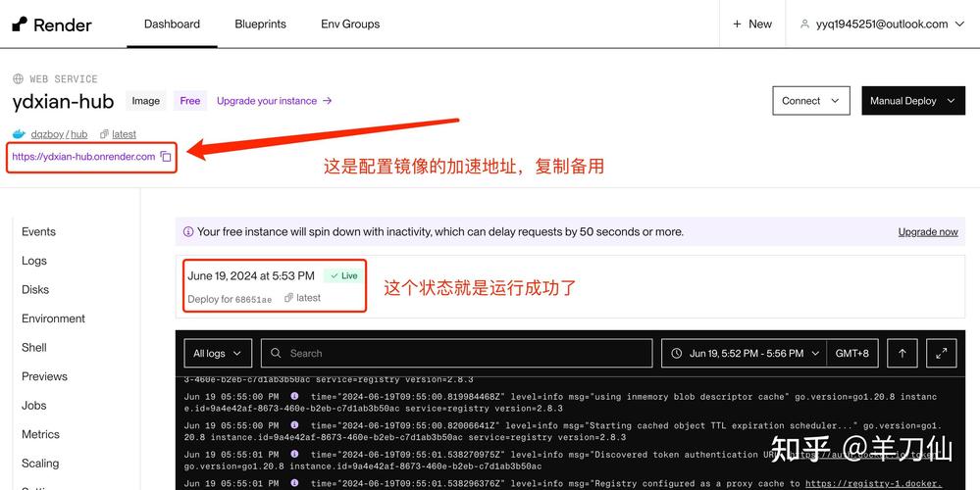Switch to Blueprints tab
This screenshot has height=490, width=980.
(261, 24)
